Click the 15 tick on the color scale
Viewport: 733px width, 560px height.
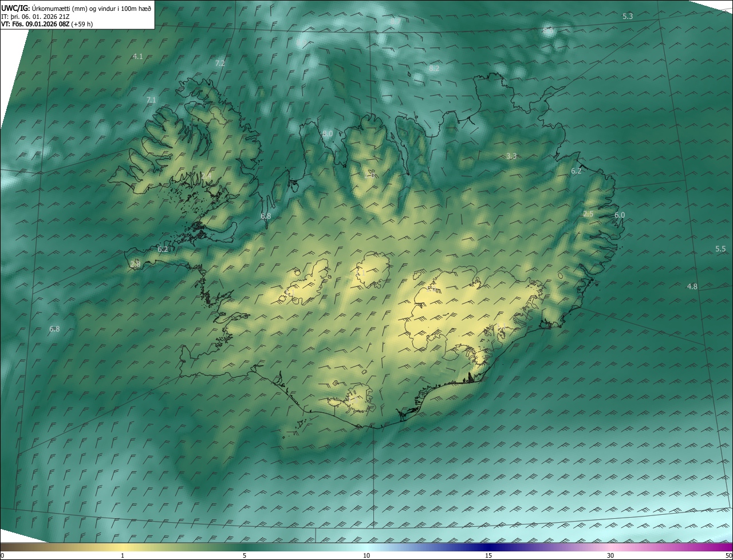click(x=488, y=555)
